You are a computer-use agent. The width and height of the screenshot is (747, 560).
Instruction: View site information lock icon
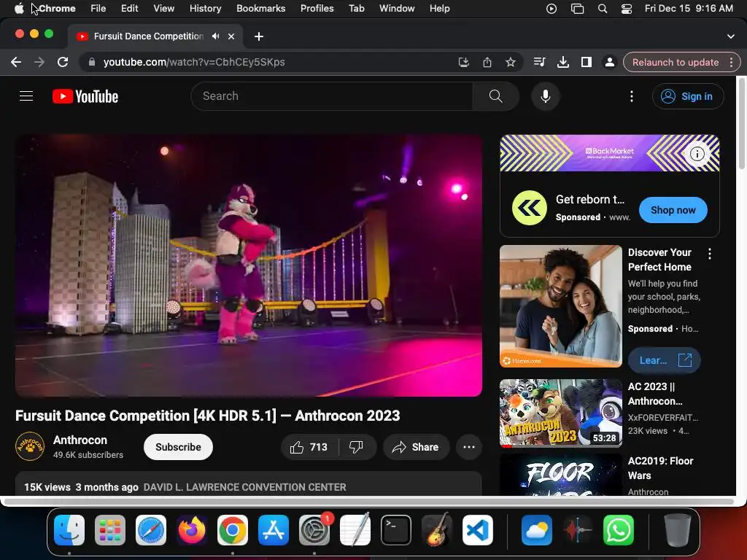click(x=92, y=62)
